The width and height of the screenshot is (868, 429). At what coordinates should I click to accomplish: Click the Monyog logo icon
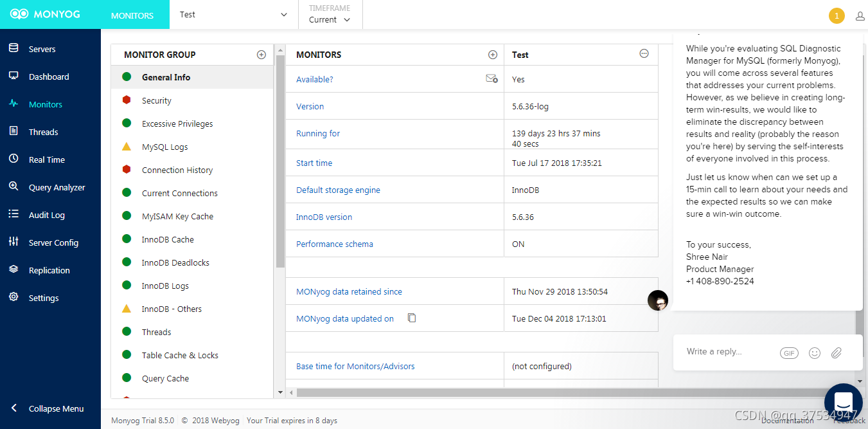coord(19,14)
